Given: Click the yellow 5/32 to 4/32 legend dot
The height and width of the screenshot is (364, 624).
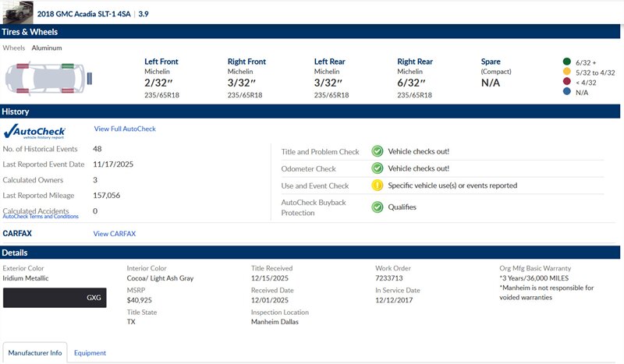Looking at the screenshot, I should 566,72.
